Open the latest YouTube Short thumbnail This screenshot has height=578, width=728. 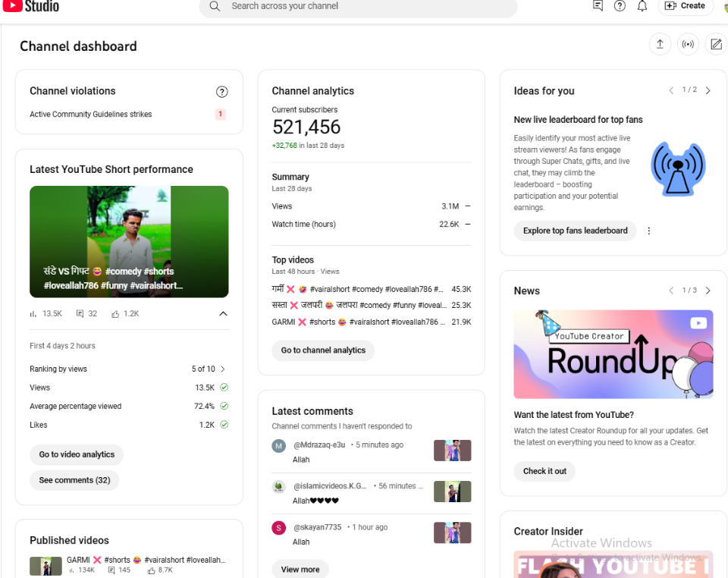pos(129,241)
